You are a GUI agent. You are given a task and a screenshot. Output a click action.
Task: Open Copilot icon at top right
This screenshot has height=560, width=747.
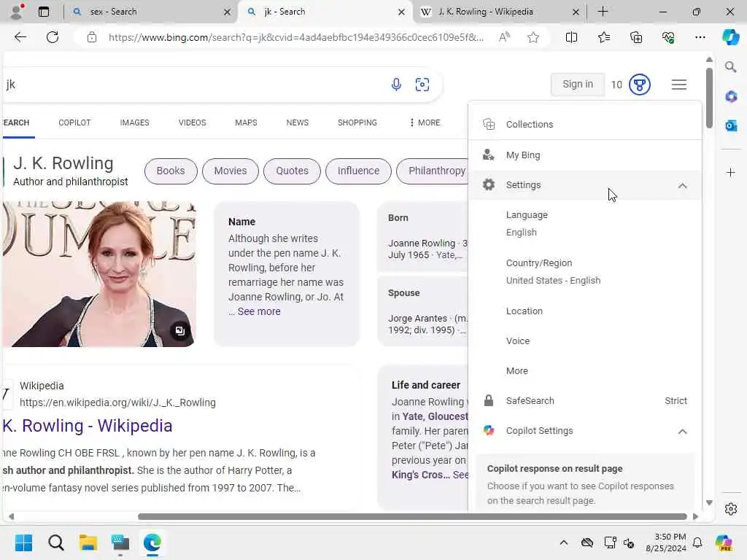pos(730,37)
